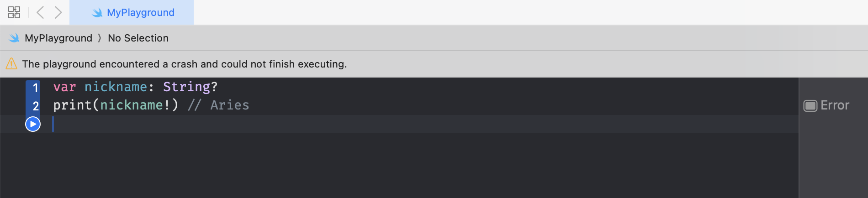
Task: Click the Error result text in sidebar
Action: [835, 105]
